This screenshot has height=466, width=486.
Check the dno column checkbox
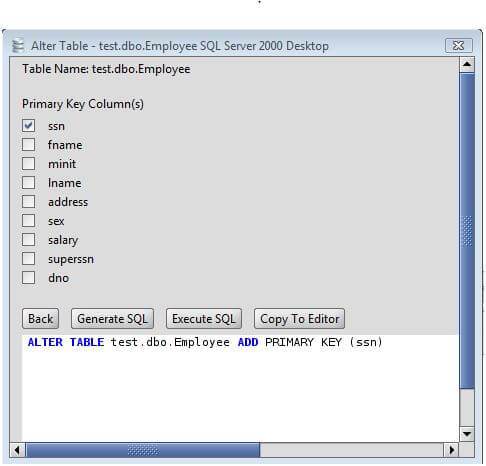[28, 278]
